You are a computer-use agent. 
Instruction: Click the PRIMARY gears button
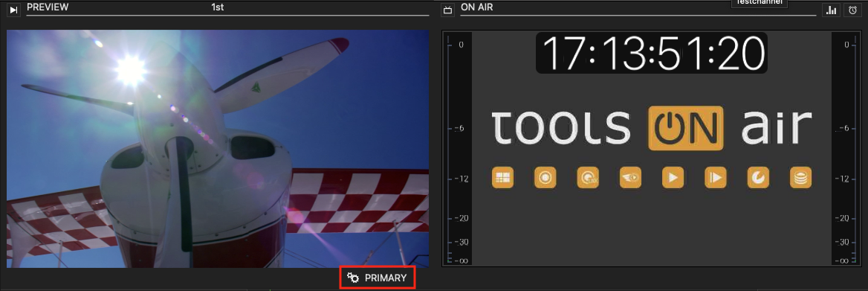(378, 278)
